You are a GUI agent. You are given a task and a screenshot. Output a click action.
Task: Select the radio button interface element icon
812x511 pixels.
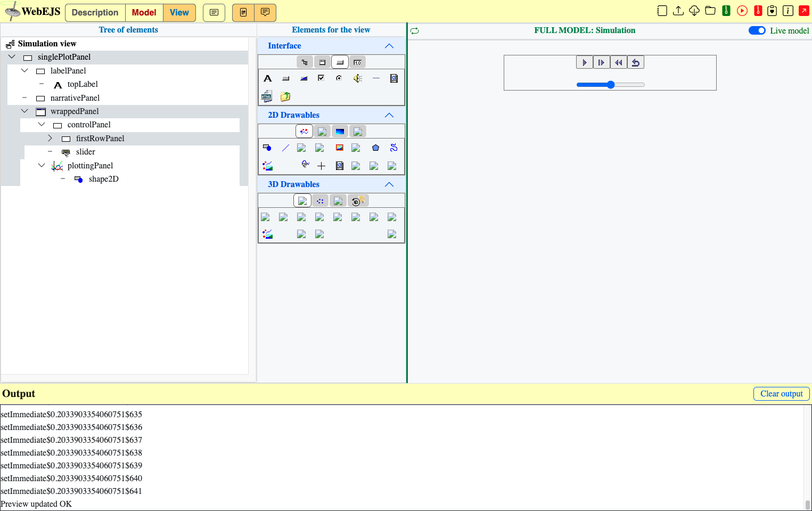[339, 78]
